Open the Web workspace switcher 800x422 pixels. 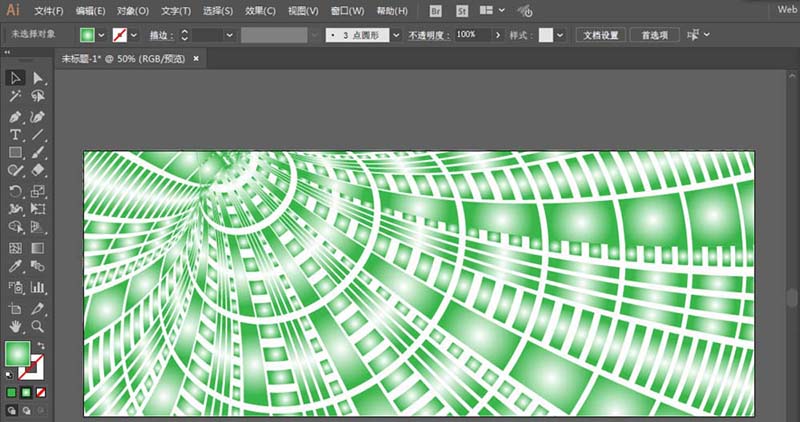pyautogui.click(x=788, y=9)
